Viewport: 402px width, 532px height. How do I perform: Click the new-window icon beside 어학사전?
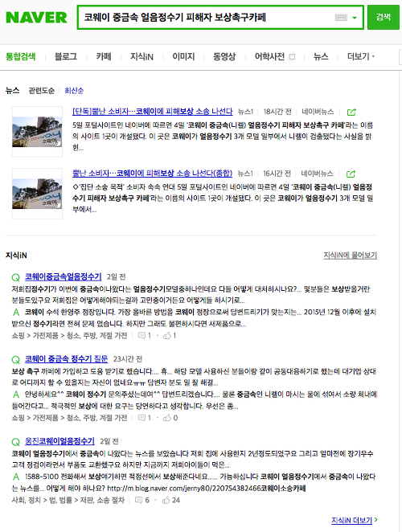[x=292, y=57]
